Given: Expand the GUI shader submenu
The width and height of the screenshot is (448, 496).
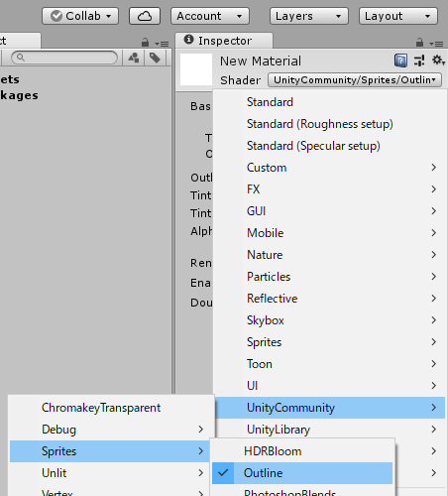Looking at the screenshot, I should (x=329, y=211).
